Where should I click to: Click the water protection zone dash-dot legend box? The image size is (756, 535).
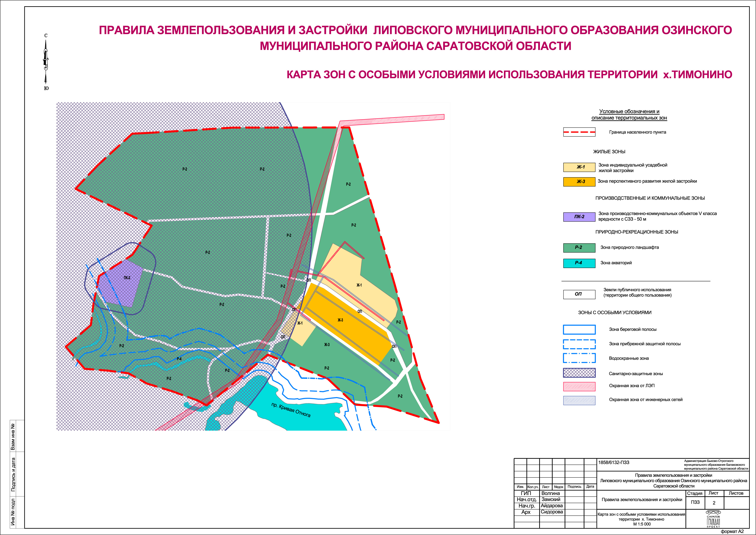(579, 358)
